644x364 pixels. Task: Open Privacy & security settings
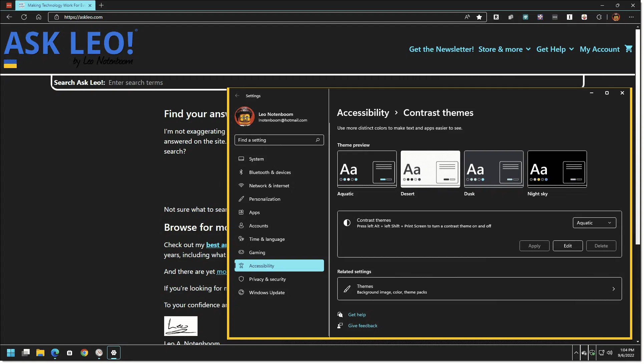click(x=279, y=279)
